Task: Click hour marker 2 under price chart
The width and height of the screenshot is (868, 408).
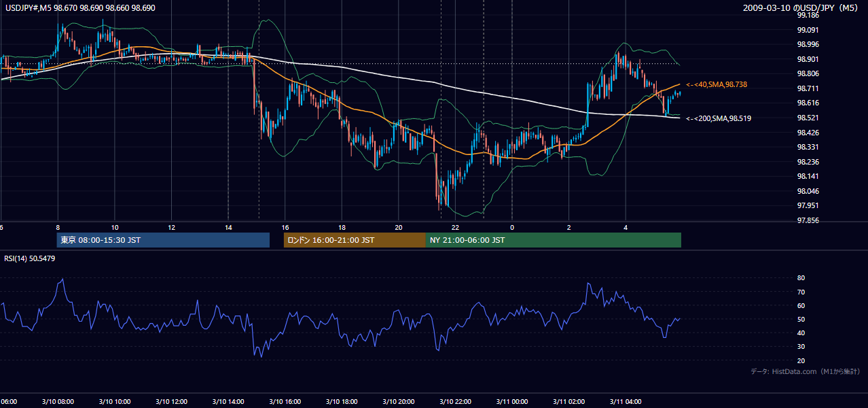Action: coord(569,227)
